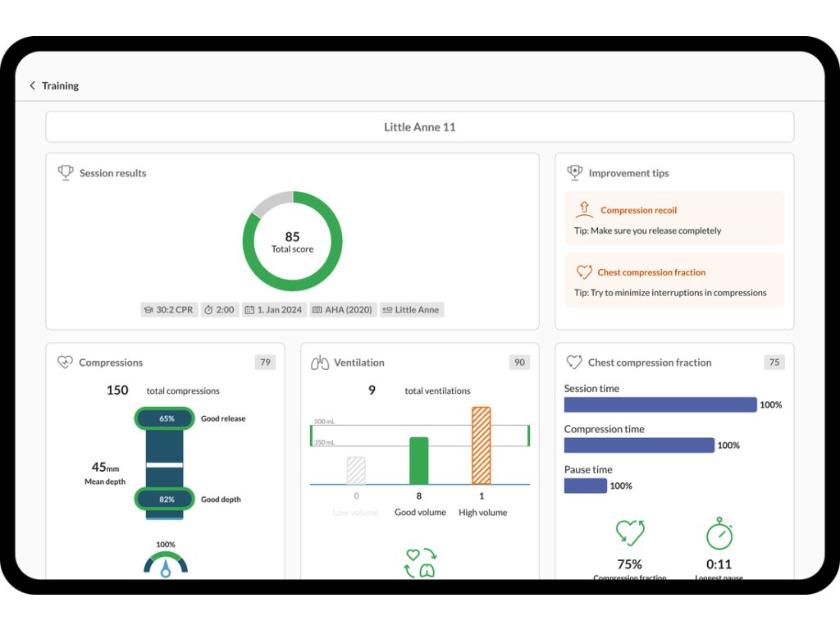Click the Ventilation score badge 90

(519, 362)
